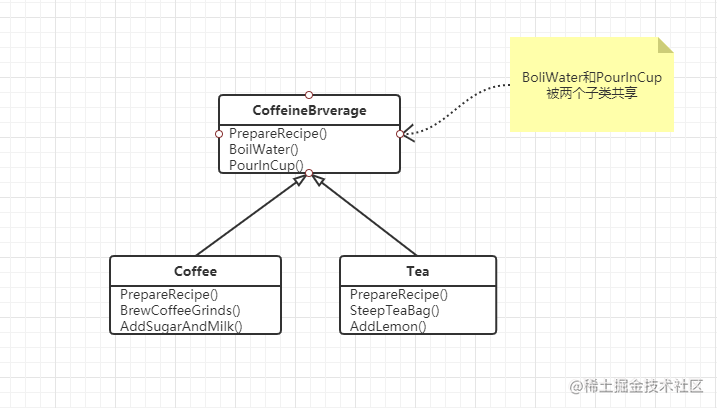
Task: Click the BrewCoffeeGrinds() method
Action: tap(180, 310)
